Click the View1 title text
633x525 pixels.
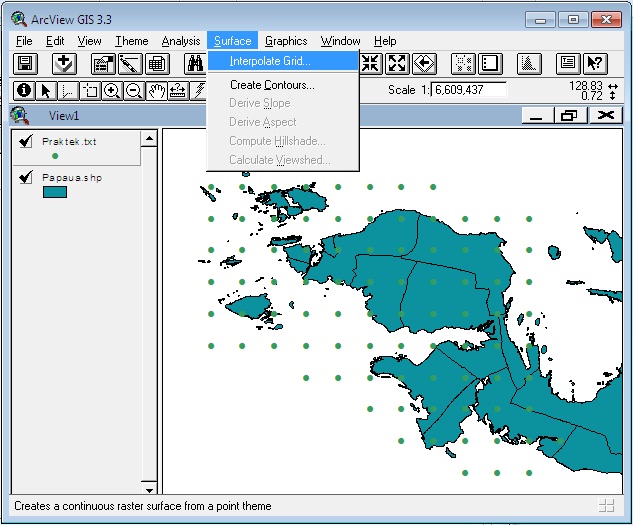[x=64, y=116]
